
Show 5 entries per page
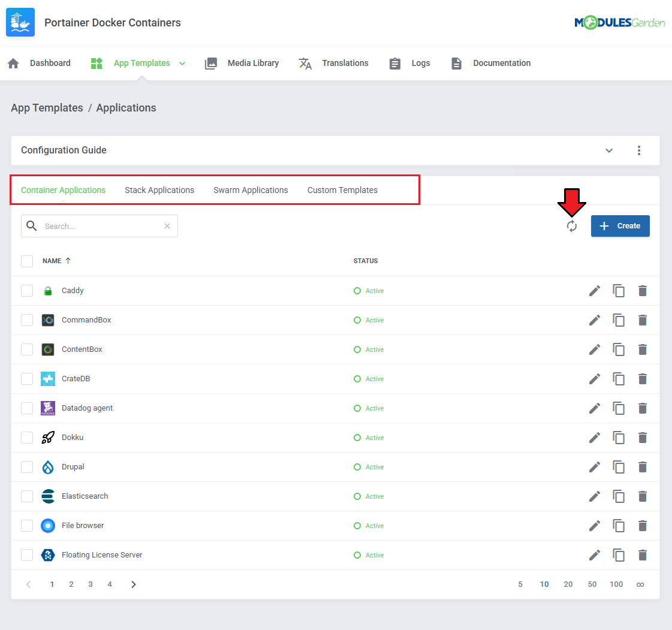tap(520, 584)
